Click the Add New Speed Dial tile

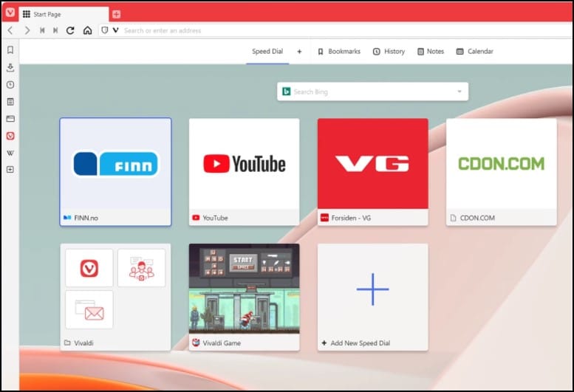(x=372, y=298)
